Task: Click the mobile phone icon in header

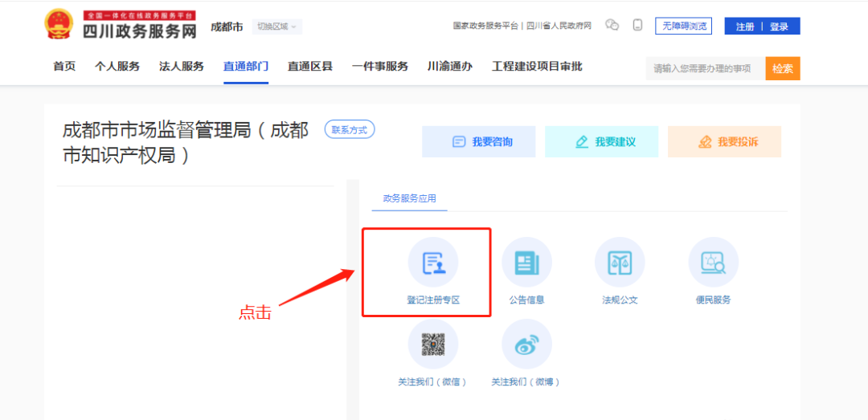Action: coord(637,25)
